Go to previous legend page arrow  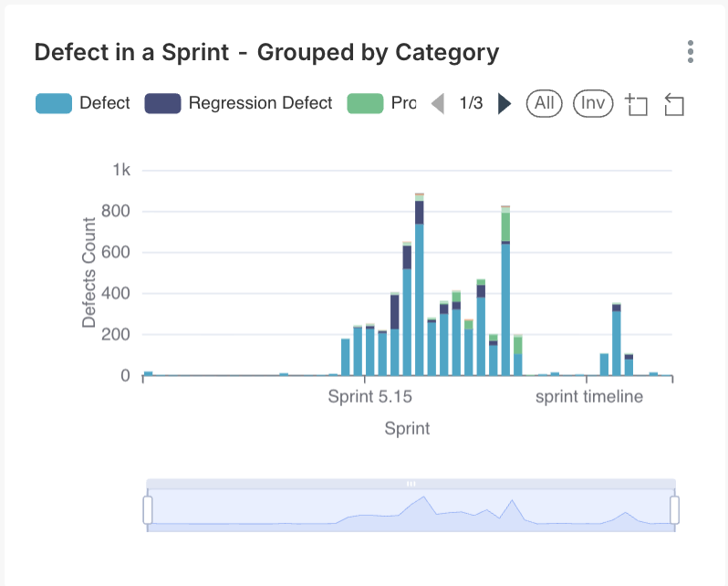point(438,104)
